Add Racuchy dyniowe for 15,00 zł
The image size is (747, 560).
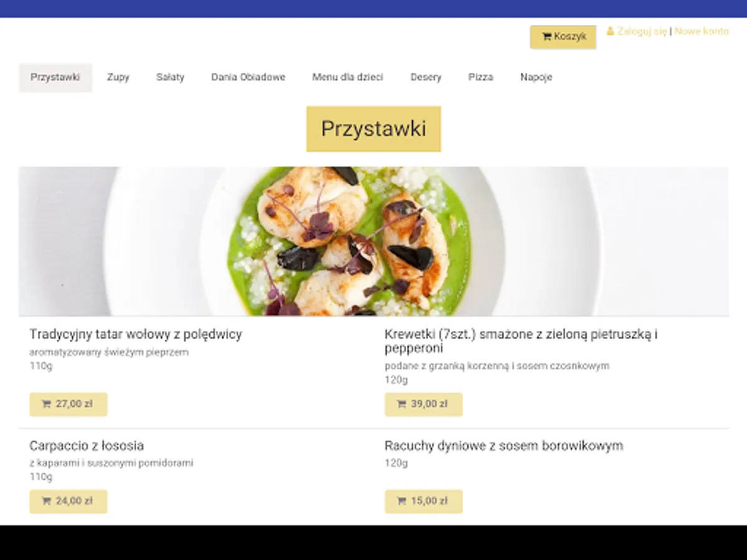click(x=423, y=502)
